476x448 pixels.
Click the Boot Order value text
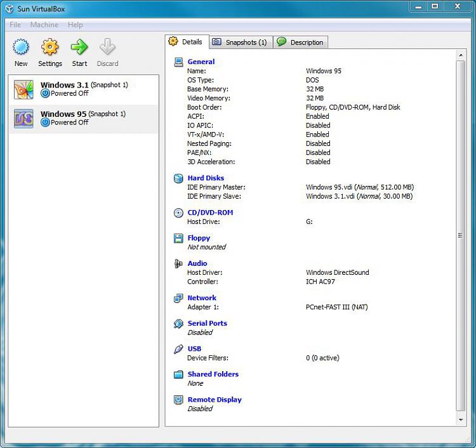click(x=353, y=107)
